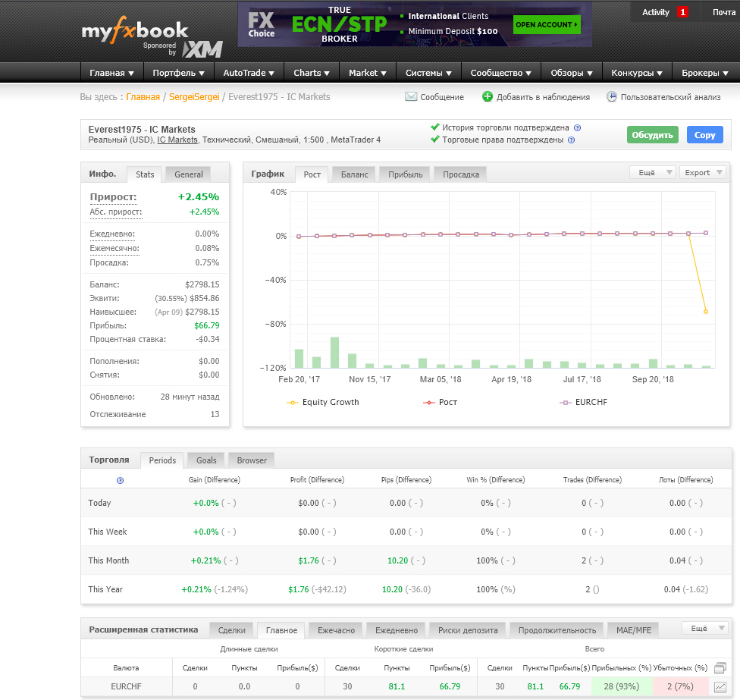Open Пользовательский анализ link
Viewport: 740px width, 700px height.
(x=670, y=97)
